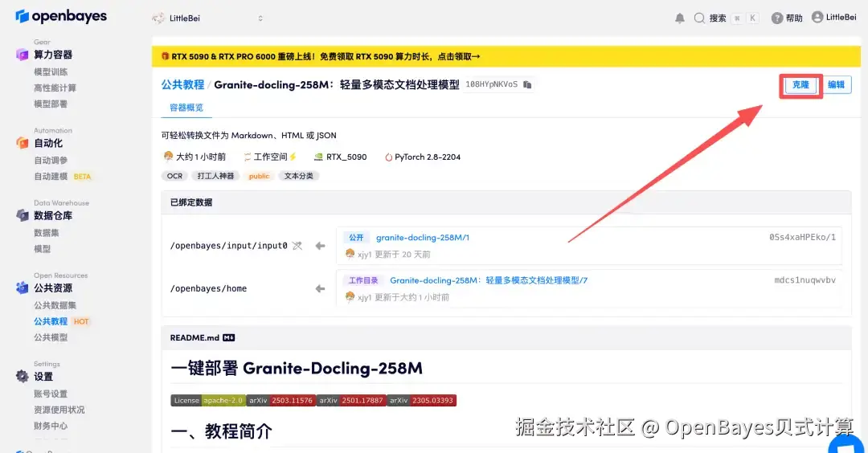868x453 pixels.
Task: Click the 公共教程 breadcrumb link
Action: (182, 84)
